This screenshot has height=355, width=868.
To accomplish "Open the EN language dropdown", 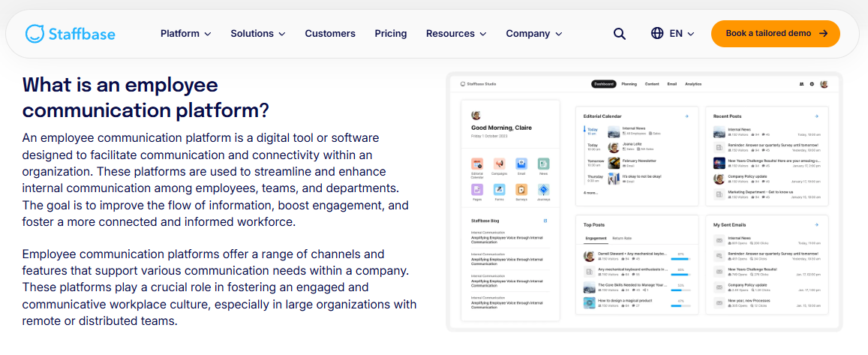I will point(682,33).
